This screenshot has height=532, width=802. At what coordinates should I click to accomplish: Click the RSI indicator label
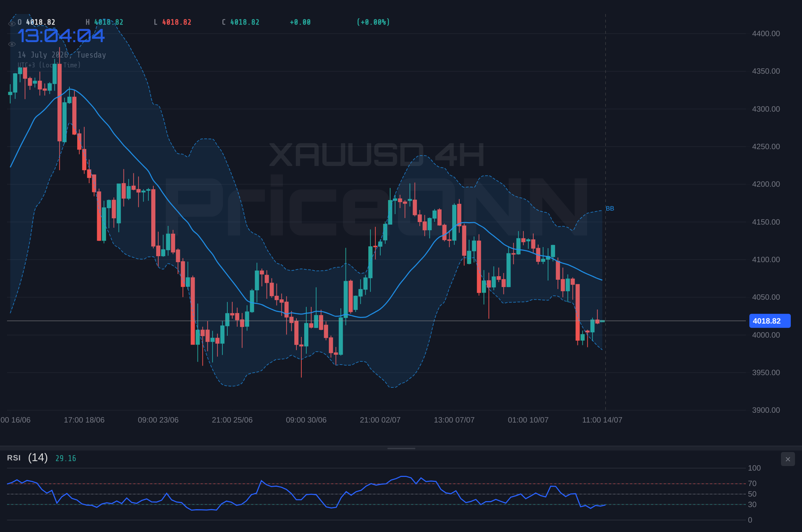coord(14,458)
